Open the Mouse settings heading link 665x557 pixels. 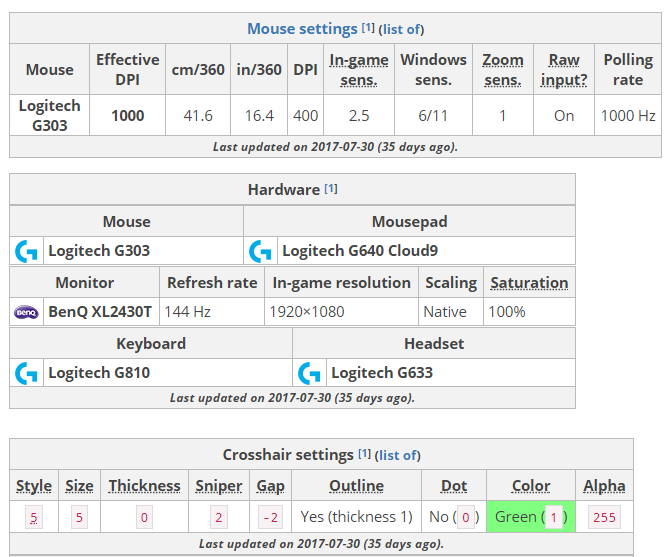302,29
